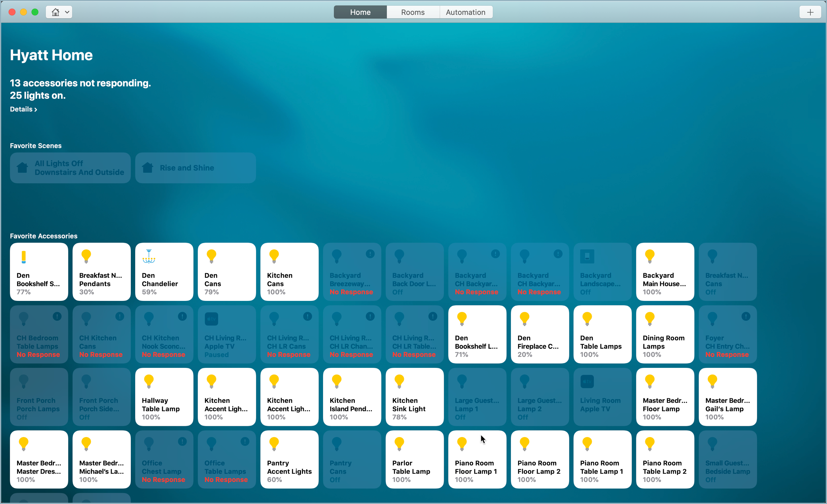Image resolution: width=827 pixels, height=504 pixels.
Task: Turn off Kitchen Cans light tile
Action: 289,272
